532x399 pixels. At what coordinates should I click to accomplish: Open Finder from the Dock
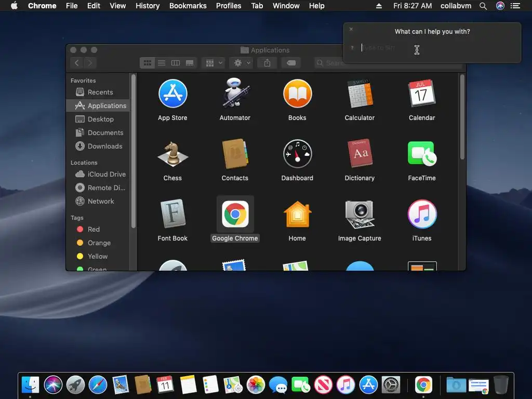coord(30,385)
